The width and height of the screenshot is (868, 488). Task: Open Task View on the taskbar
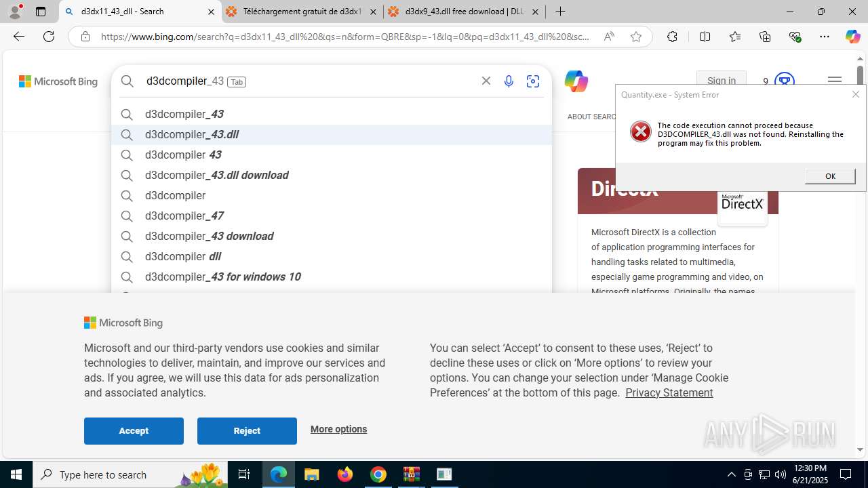click(244, 474)
